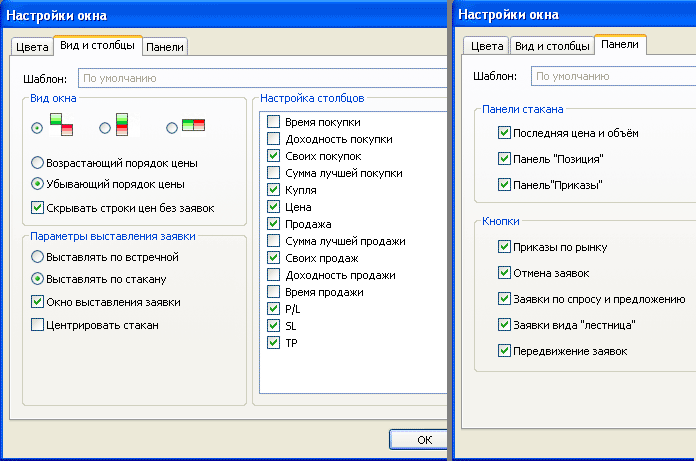Viewport: 696px width, 461px height.
Task: Choose "Возрастающий порядок цены" option
Action: [x=38, y=163]
